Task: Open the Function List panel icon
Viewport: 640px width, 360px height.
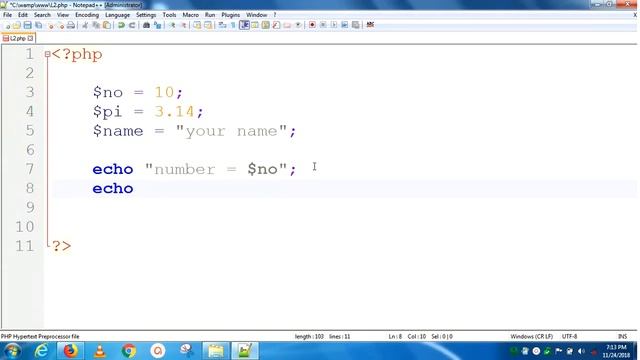Action: click(276, 25)
